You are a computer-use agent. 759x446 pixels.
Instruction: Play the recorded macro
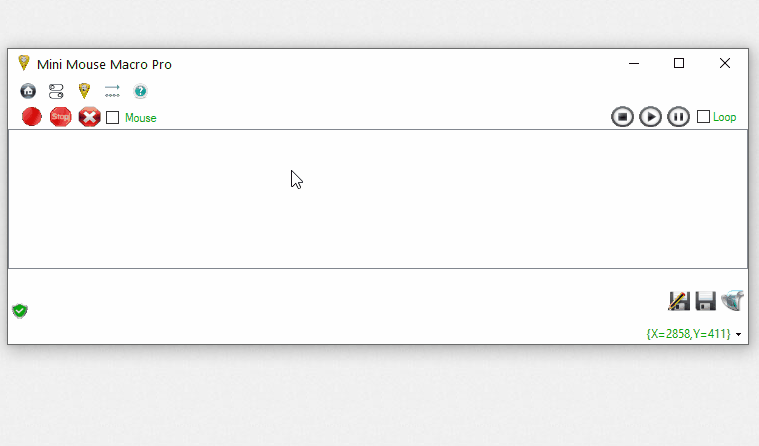click(650, 117)
